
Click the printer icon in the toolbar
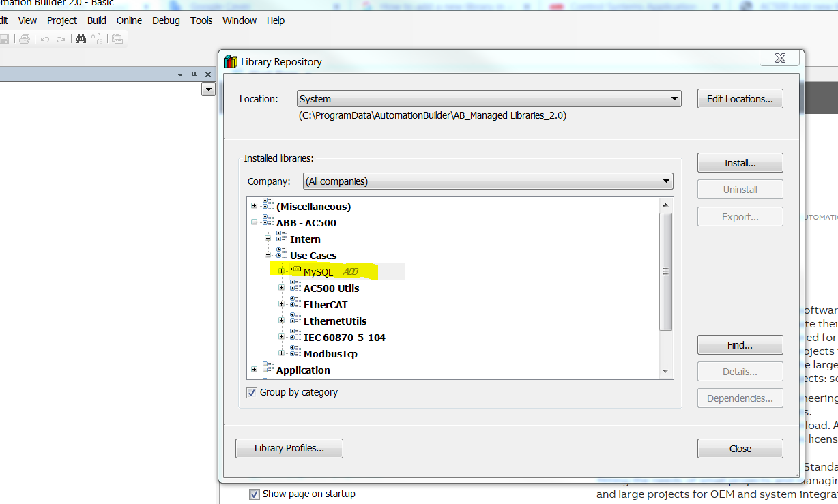(25, 39)
